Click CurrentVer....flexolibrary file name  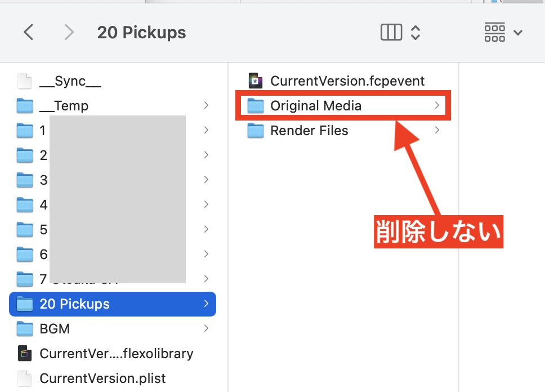click(x=117, y=354)
